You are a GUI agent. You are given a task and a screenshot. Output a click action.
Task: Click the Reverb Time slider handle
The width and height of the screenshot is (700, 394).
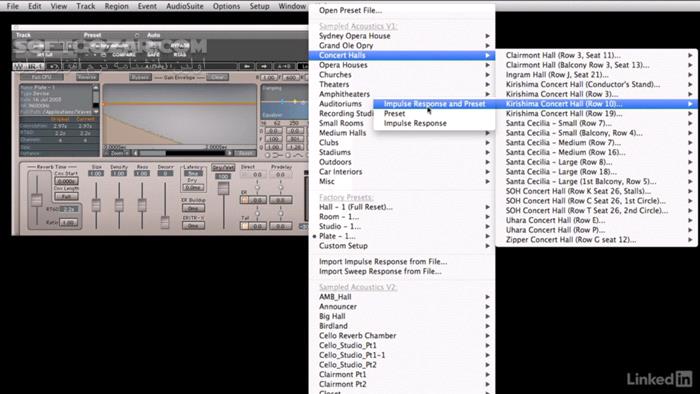coord(37,200)
